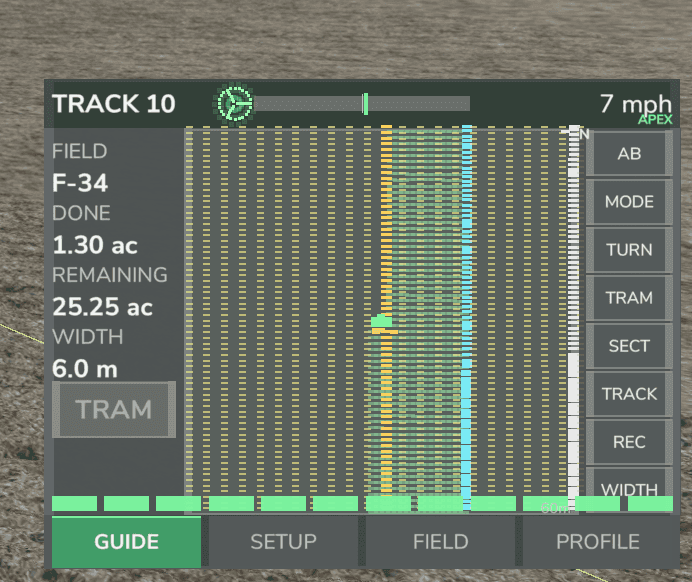692x582 pixels.
Task: Open the SECT sections button
Action: 629,346
